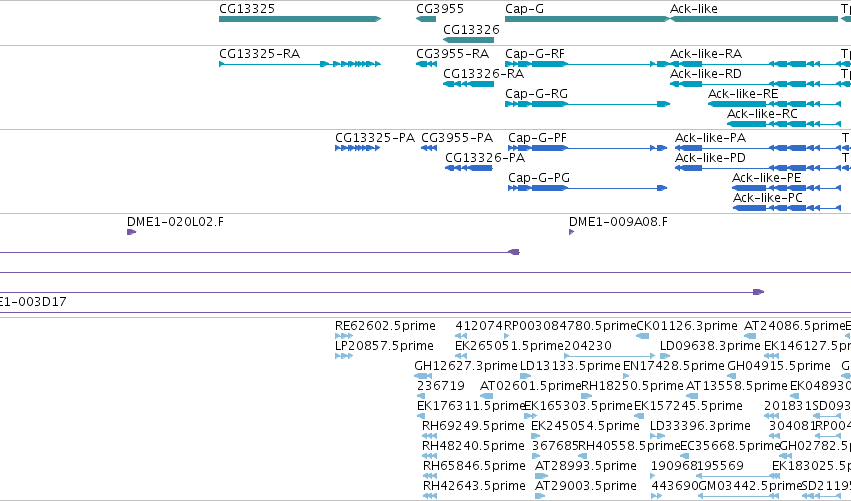Click the Ack-like-RA transcript
Screen dimensions: 851x501
click(755, 64)
